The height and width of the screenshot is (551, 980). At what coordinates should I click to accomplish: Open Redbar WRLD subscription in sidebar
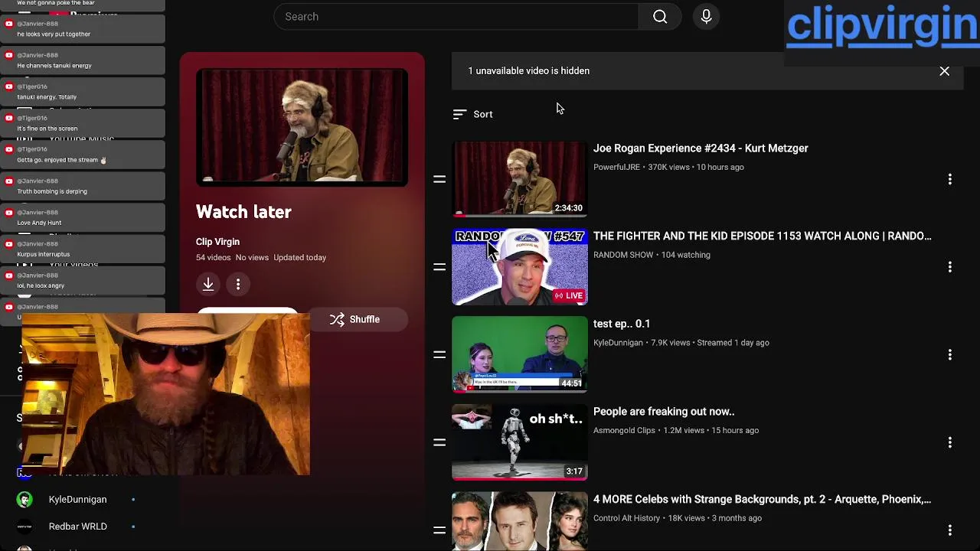pyautogui.click(x=77, y=527)
